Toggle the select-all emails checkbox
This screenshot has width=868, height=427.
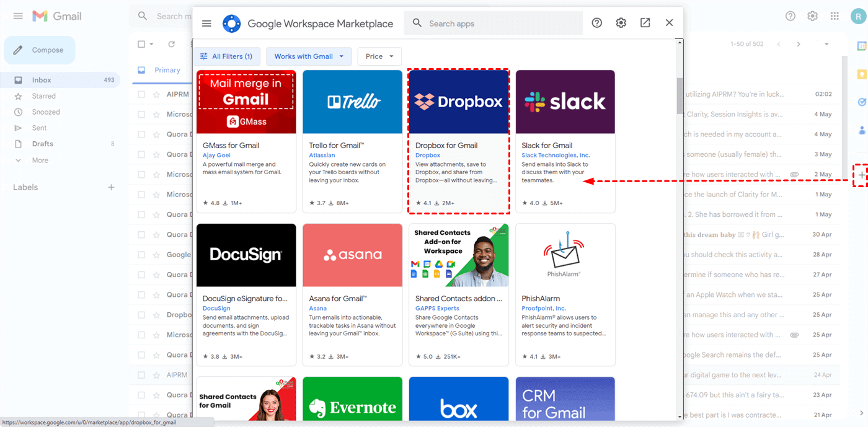(x=141, y=44)
